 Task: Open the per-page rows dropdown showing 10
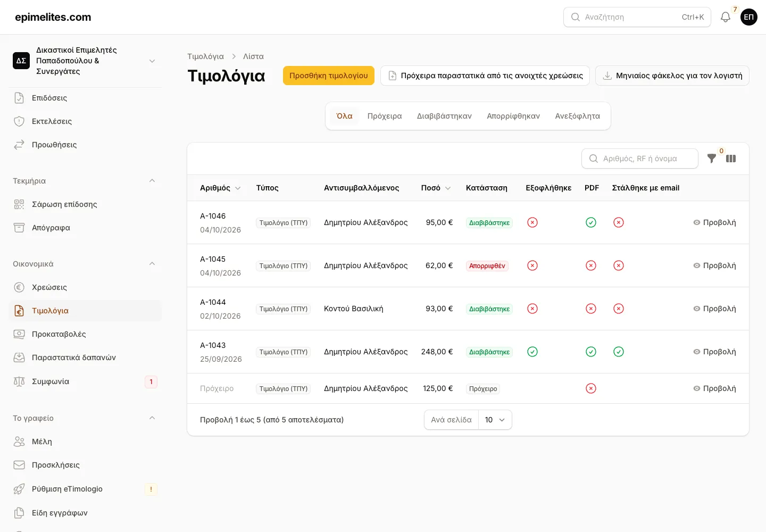495,420
